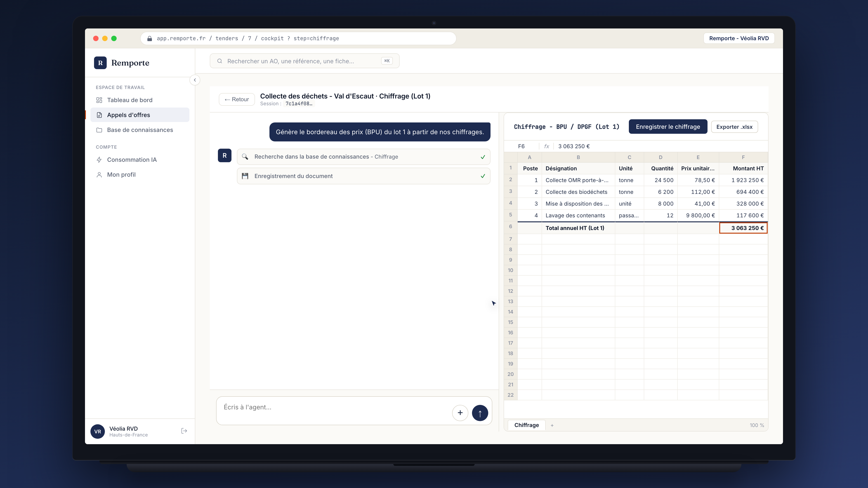Go to Consommation IA page

coord(140,160)
